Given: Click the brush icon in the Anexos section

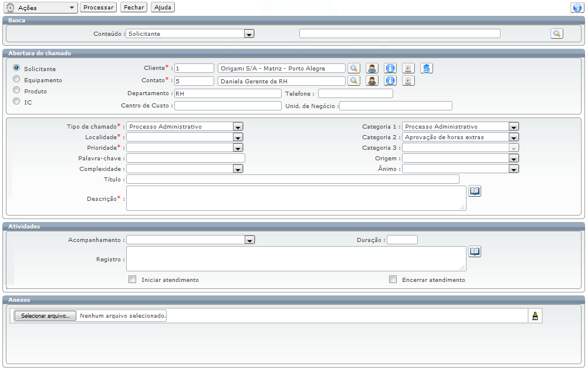Looking at the screenshot, I should pyautogui.click(x=535, y=316).
